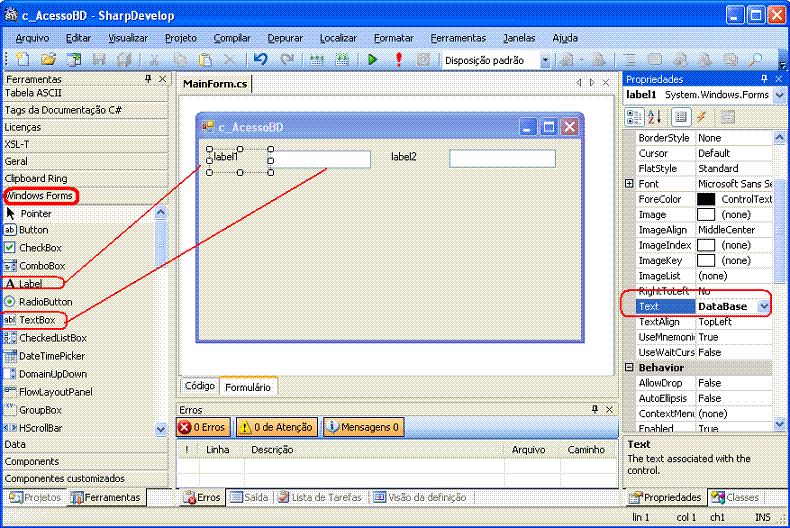Pin the Erros panel

click(x=595, y=409)
